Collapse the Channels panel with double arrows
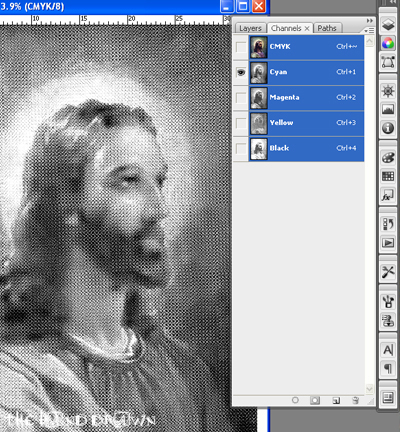 coord(370,21)
